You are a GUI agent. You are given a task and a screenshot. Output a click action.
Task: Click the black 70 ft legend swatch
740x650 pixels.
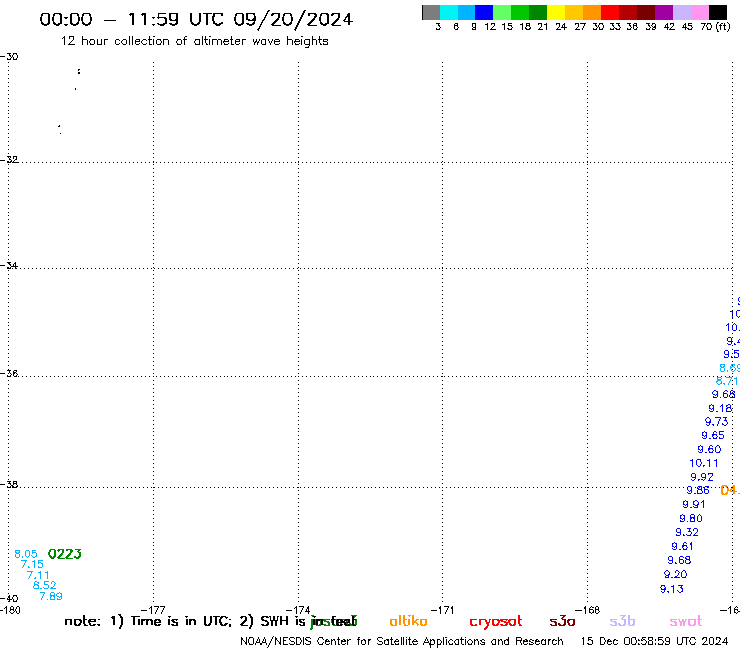point(718,12)
